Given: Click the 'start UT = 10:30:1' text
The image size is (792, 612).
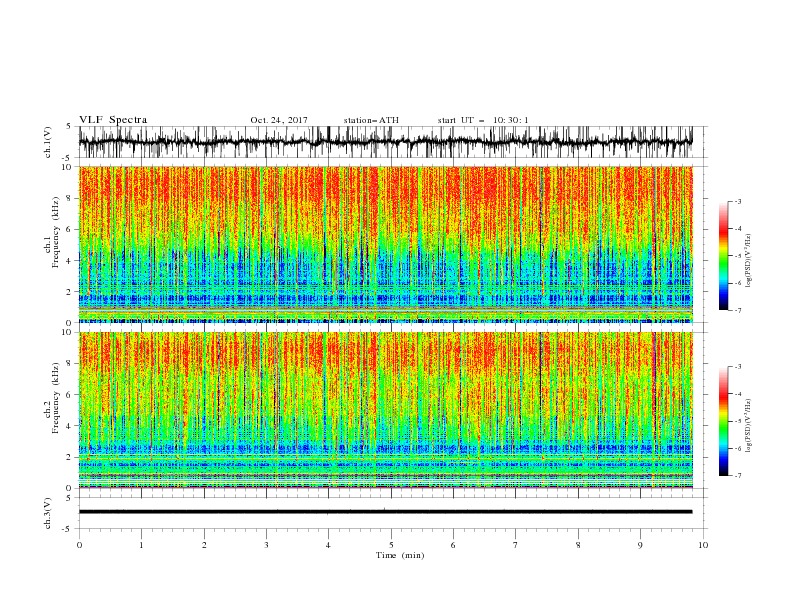Looking at the screenshot, I should 483,120.
